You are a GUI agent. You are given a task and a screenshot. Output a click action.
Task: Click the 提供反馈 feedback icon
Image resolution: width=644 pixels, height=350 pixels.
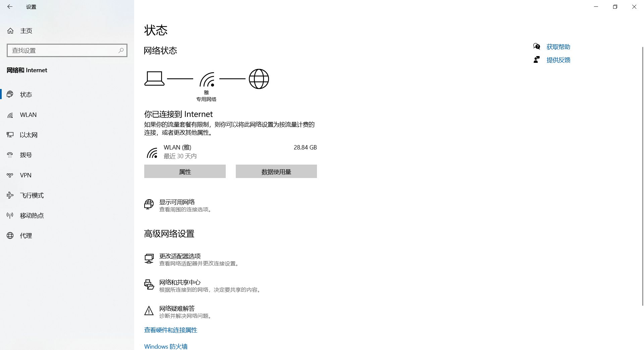tap(536, 60)
